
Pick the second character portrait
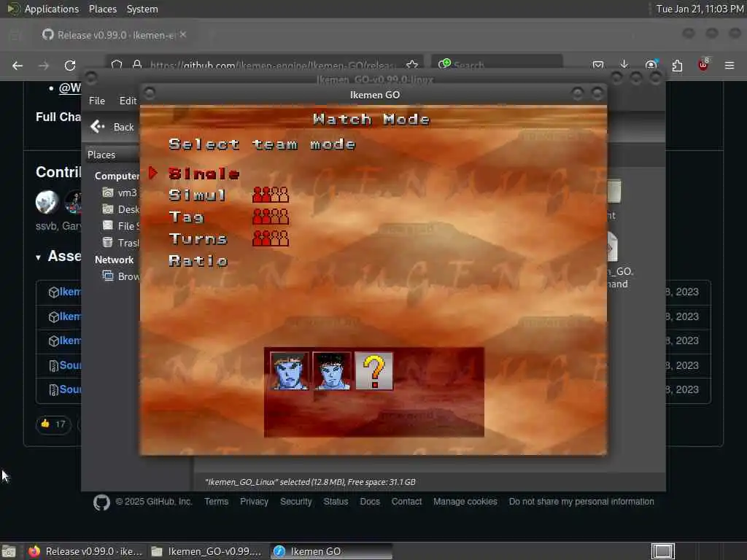332,371
